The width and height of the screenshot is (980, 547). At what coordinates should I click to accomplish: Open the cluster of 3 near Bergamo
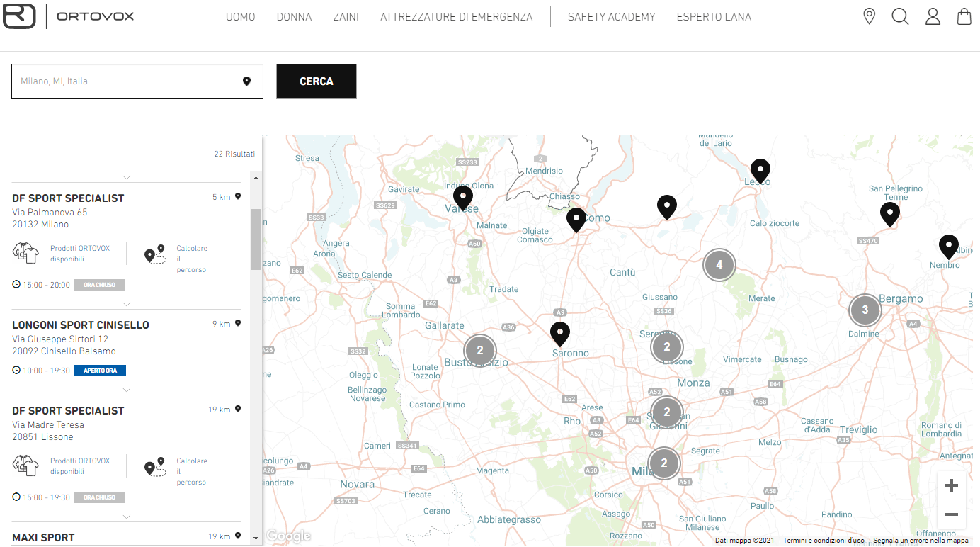865,310
